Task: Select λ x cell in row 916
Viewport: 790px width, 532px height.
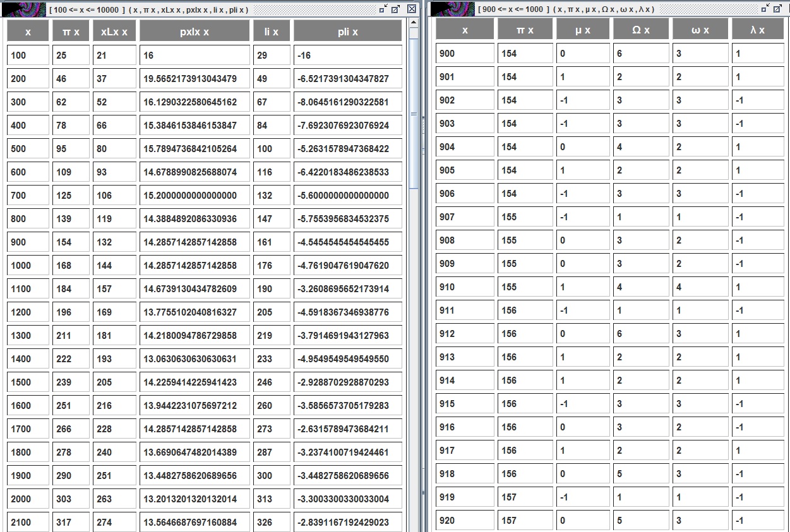Action: pos(758,427)
